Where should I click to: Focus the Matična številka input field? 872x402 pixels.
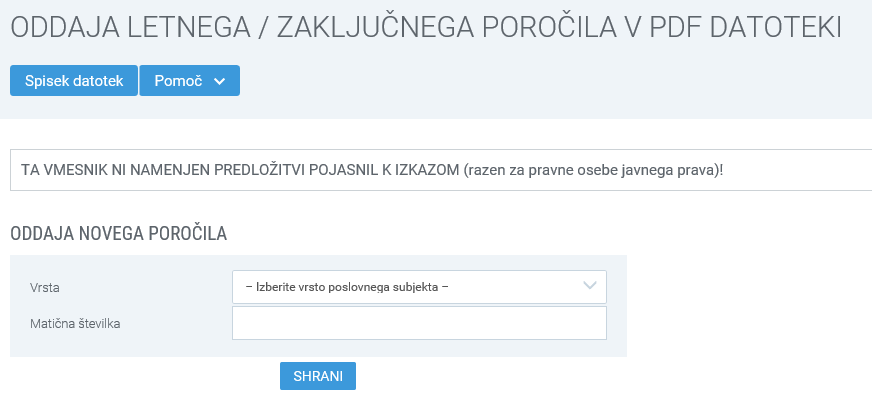pyautogui.click(x=419, y=323)
